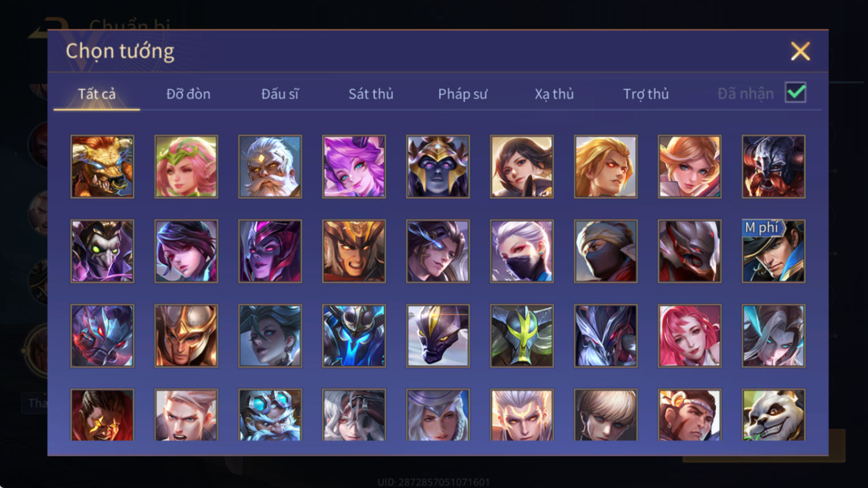The width and height of the screenshot is (868, 488).
Task: Select the purple-haired bunny girl hero
Action: click(354, 167)
